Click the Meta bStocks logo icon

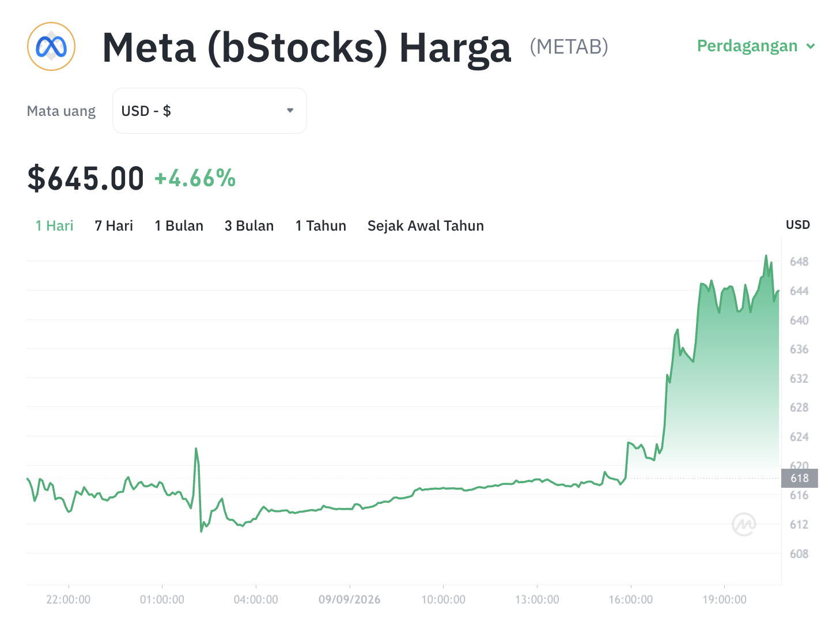coord(51,47)
